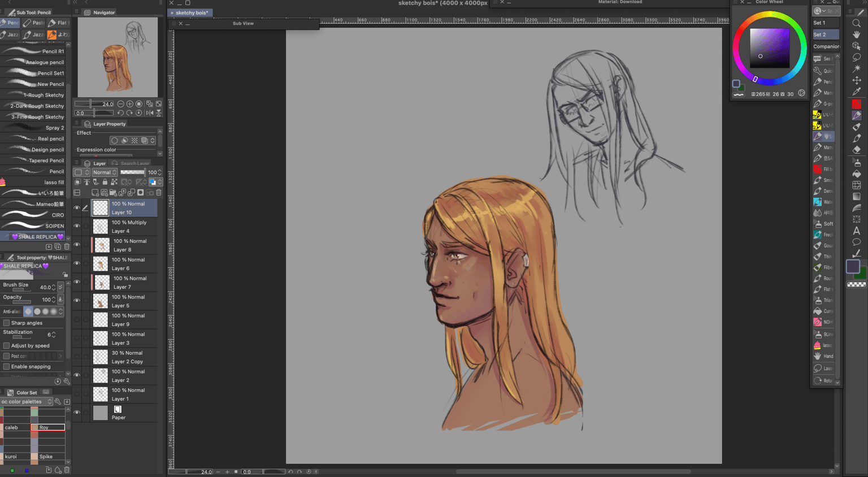Screen dimensions: 868x477
Task: Create new raster layer
Action: [x=95, y=193]
